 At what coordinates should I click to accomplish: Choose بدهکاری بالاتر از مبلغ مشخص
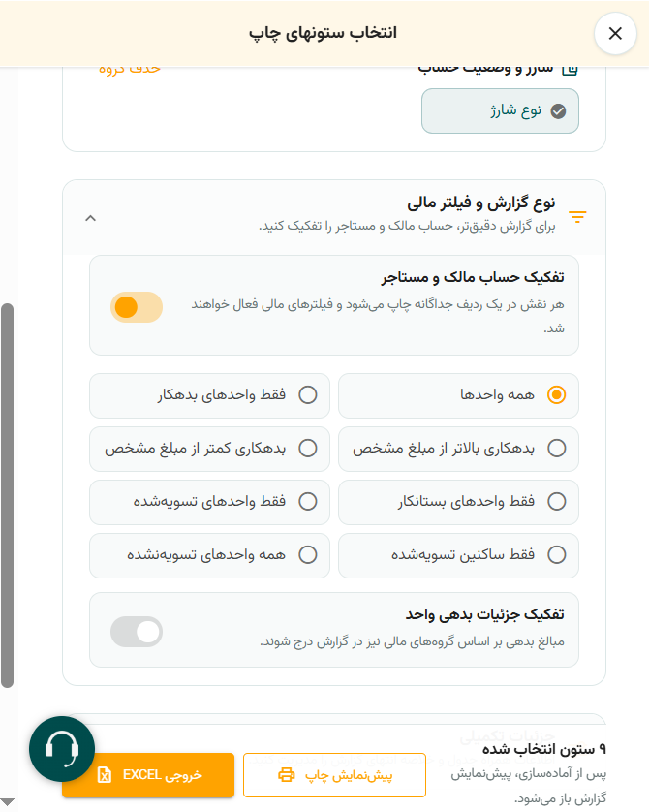point(458,449)
